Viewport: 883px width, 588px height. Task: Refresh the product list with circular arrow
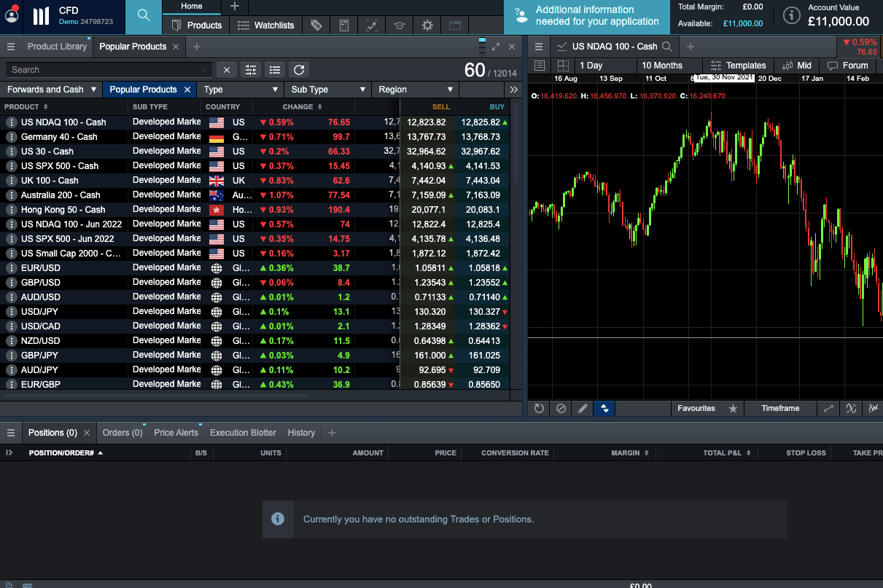(298, 70)
